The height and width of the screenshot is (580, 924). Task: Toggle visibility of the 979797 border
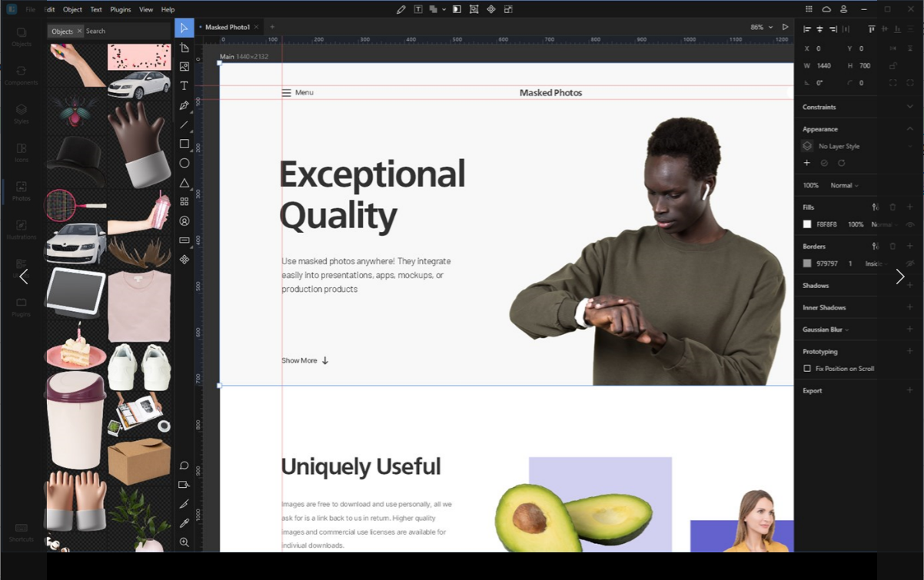pyautogui.click(x=910, y=263)
